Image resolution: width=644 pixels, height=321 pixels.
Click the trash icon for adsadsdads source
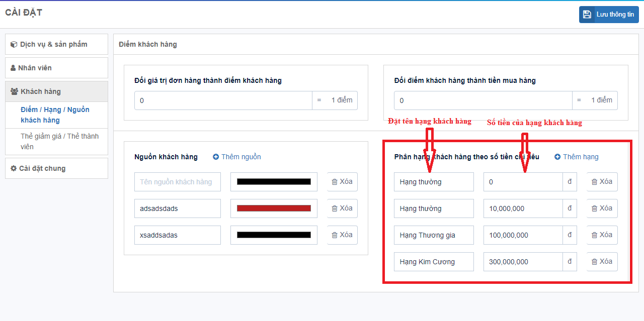(335, 208)
